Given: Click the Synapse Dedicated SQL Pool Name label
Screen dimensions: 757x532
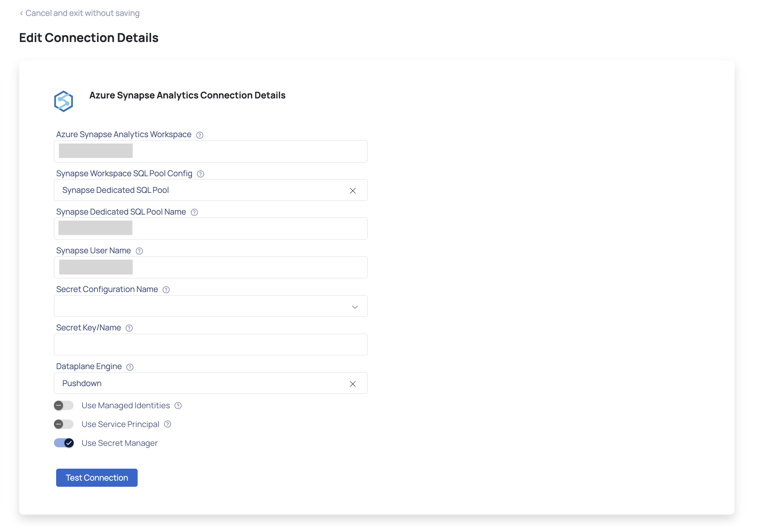Looking at the screenshot, I should (x=121, y=212).
